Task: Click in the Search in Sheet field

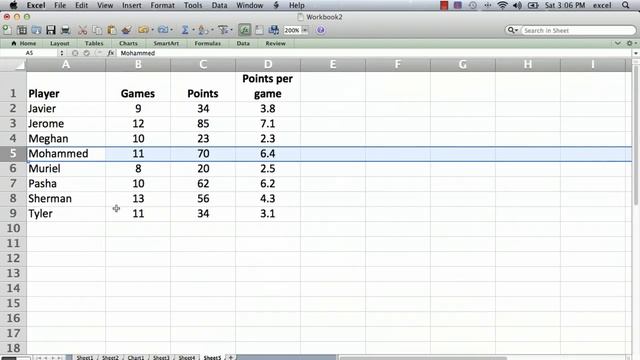Action: point(578,30)
